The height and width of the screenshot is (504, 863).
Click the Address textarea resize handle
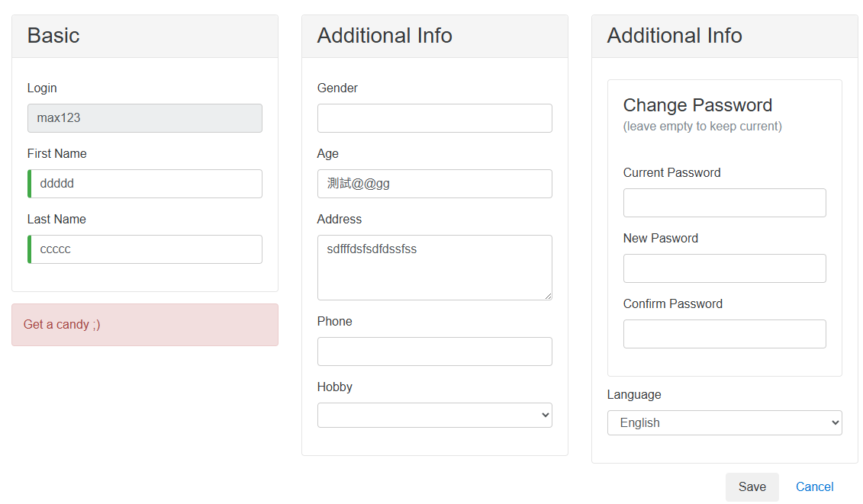(x=547, y=295)
